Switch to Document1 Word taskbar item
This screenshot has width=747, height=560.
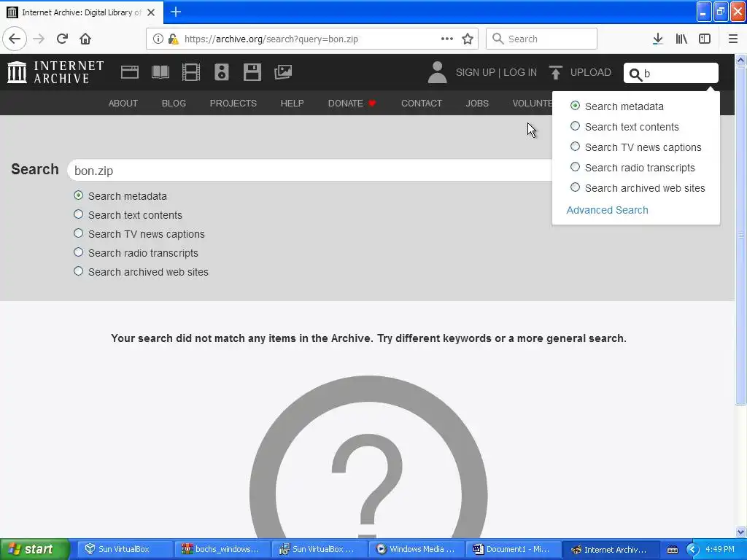coord(514,550)
